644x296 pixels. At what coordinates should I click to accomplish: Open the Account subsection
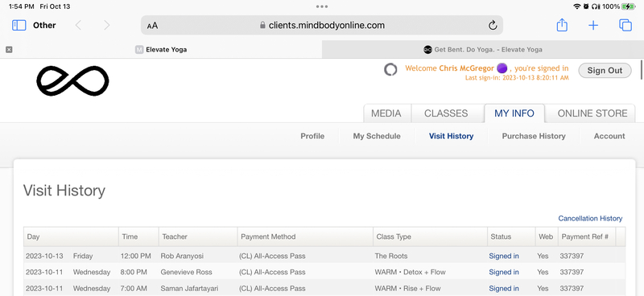(x=609, y=136)
